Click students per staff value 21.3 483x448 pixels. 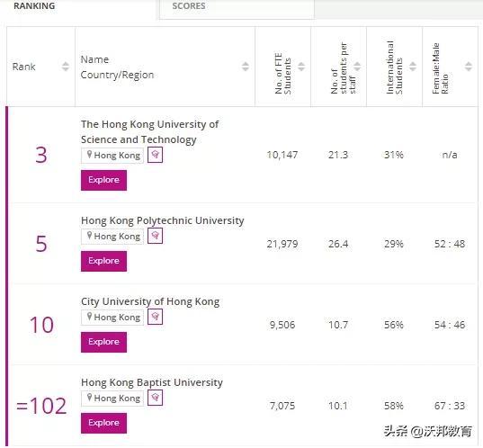[338, 155]
